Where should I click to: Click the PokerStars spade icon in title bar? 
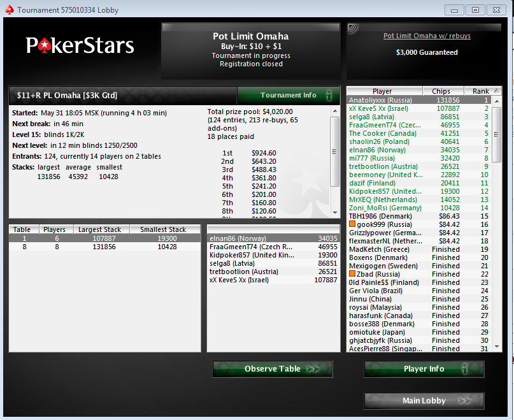(9, 10)
